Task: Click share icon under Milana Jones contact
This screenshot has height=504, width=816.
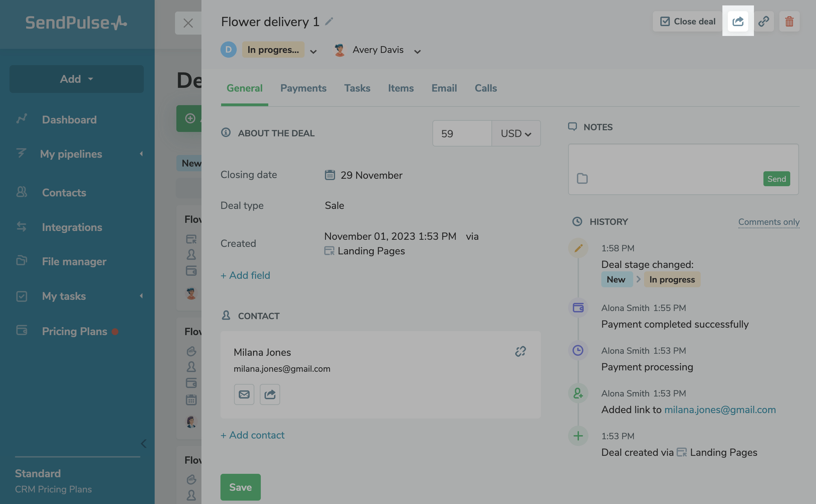Action: (x=270, y=394)
